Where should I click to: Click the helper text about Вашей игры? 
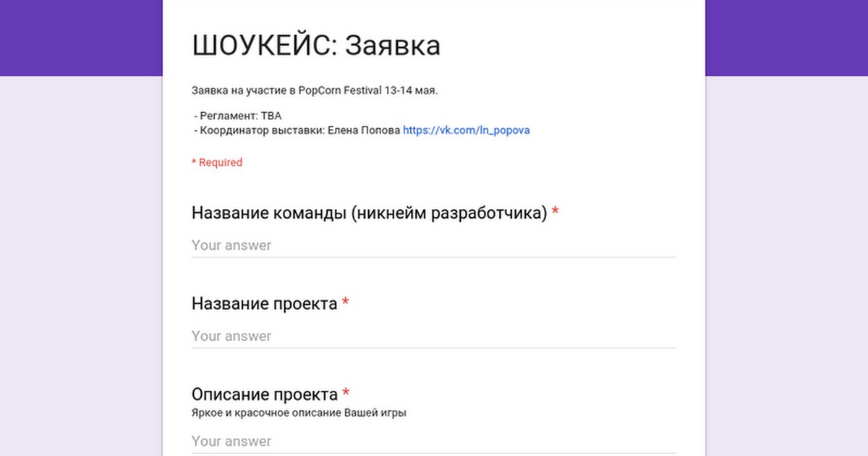(299, 413)
